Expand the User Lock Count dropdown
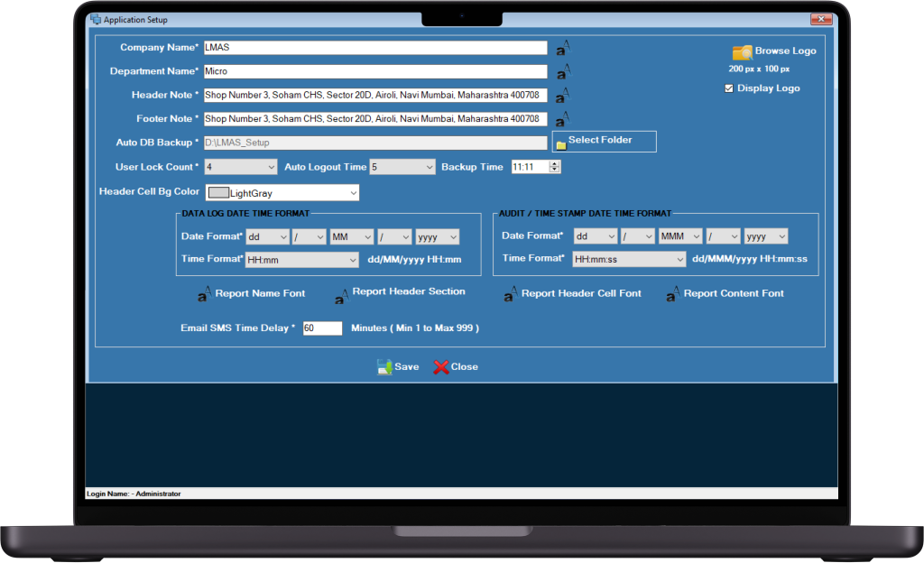The height and width of the screenshot is (563, 924). (x=240, y=167)
